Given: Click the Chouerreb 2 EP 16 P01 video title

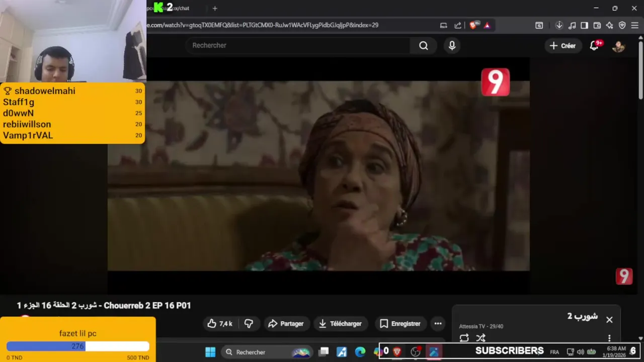Looking at the screenshot, I should pyautogui.click(x=104, y=306).
